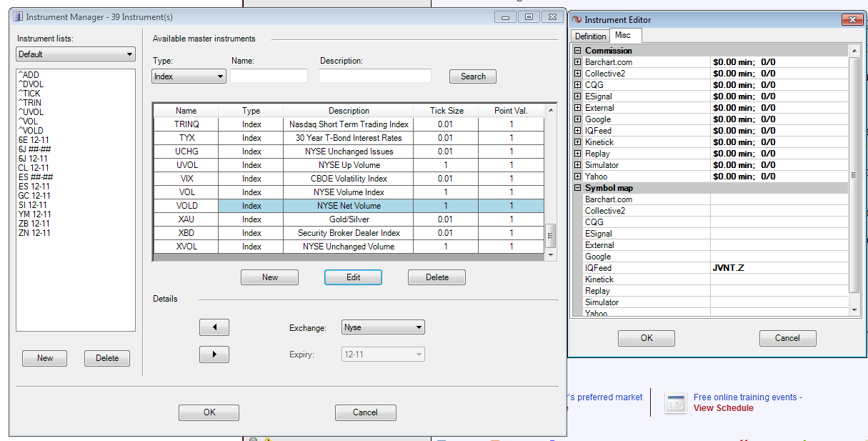Select the XBD row in the table
This screenshot has width=868, height=441.
(349, 233)
